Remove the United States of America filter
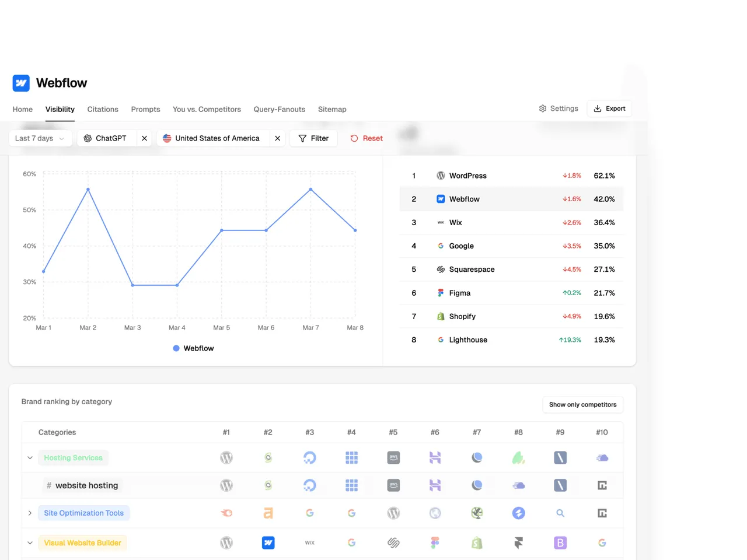Viewport: 747px width, 560px height. (277, 138)
